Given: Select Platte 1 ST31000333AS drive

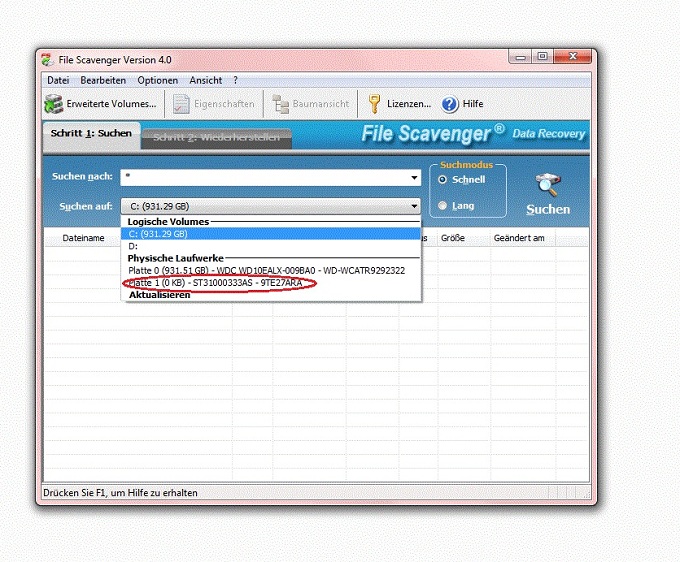Looking at the screenshot, I should 271,283.
